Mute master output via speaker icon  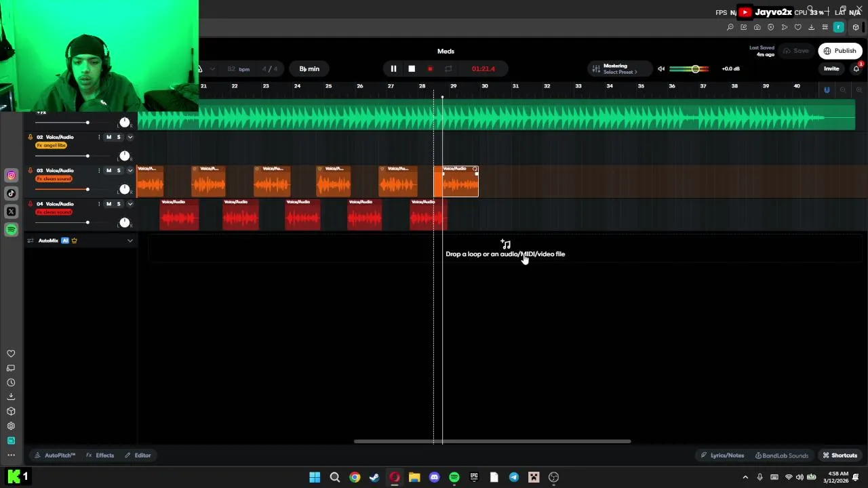tap(661, 68)
